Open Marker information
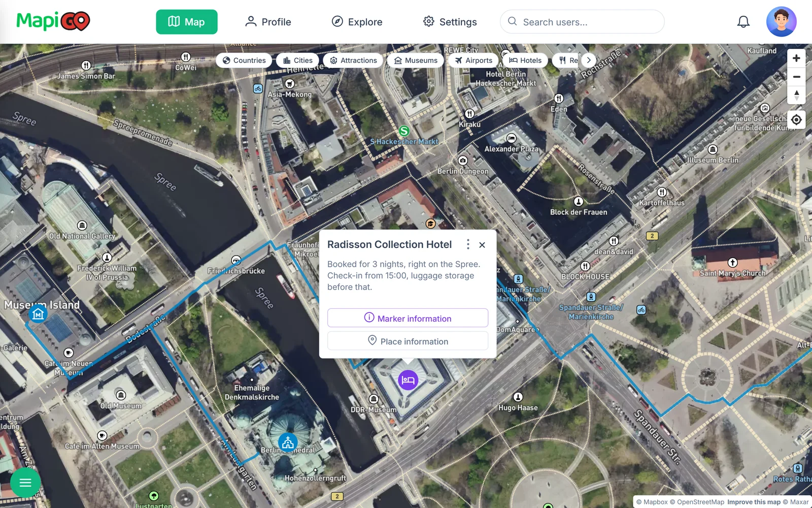Screen dimensions: 812x508 (408, 318)
